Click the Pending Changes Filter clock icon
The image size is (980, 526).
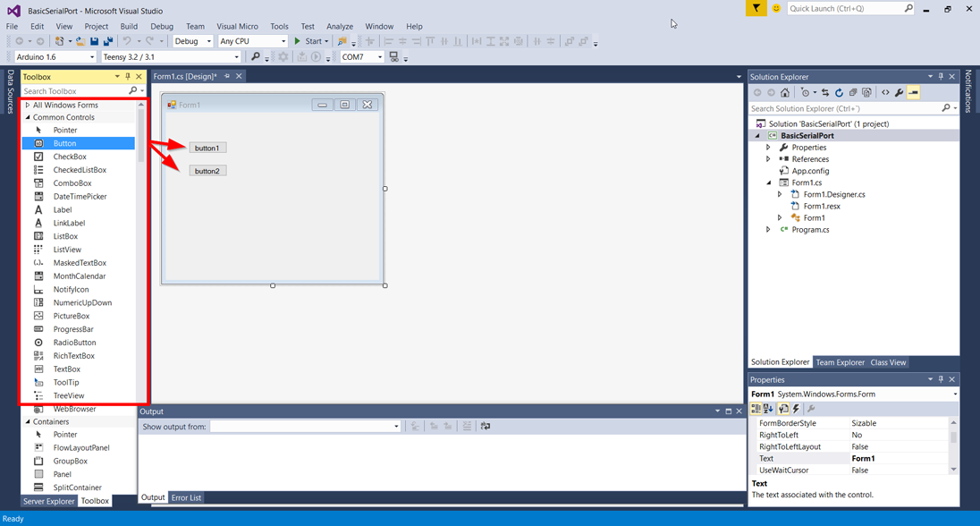point(805,92)
